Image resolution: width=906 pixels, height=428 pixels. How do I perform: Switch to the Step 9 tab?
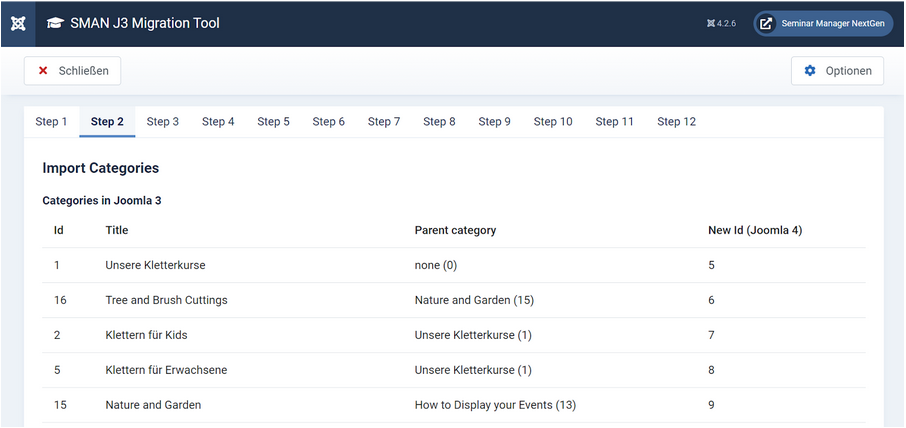click(x=494, y=122)
